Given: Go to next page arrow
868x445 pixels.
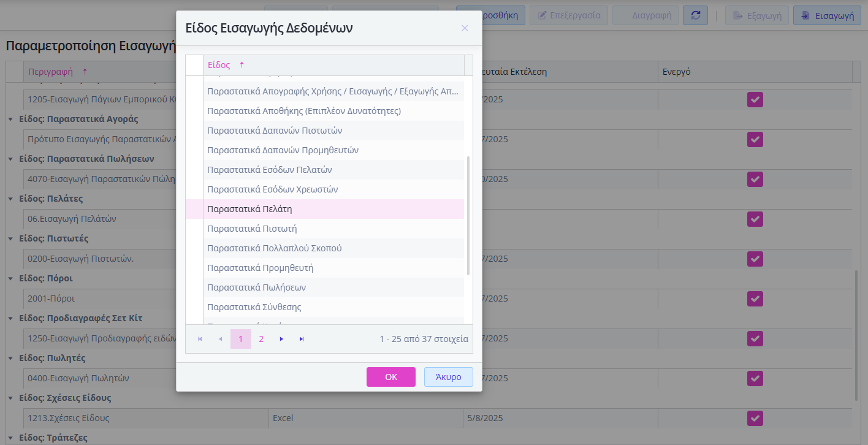Looking at the screenshot, I should tap(281, 339).
